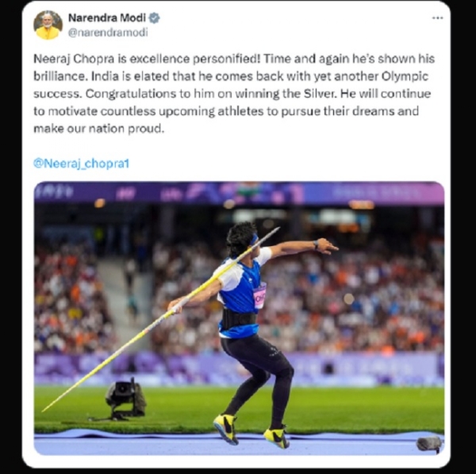
Task: Click the athlete's wristwatch in photo
Action: (x=316, y=245)
